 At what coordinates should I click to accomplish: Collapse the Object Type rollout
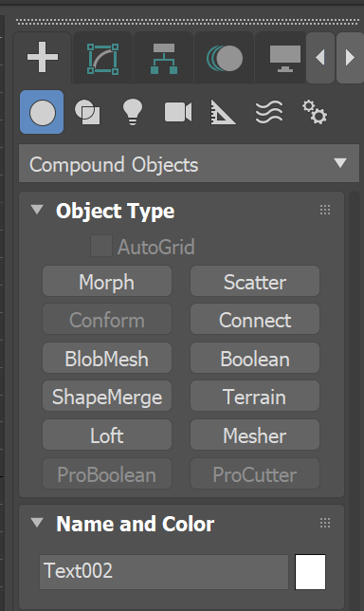(x=37, y=210)
